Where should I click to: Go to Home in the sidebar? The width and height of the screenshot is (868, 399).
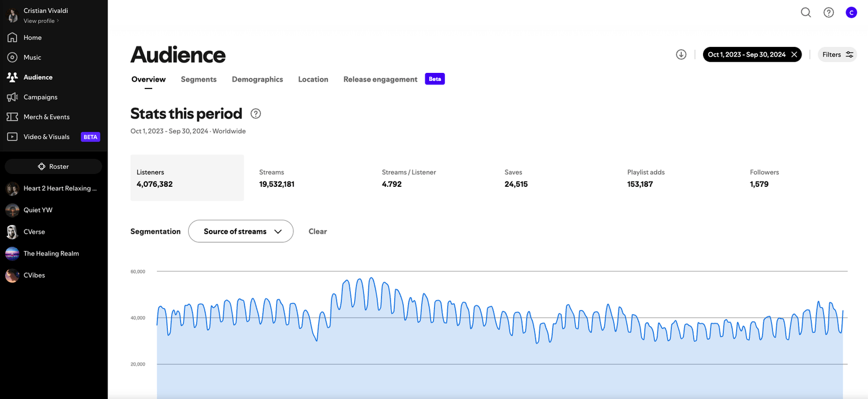pos(32,38)
